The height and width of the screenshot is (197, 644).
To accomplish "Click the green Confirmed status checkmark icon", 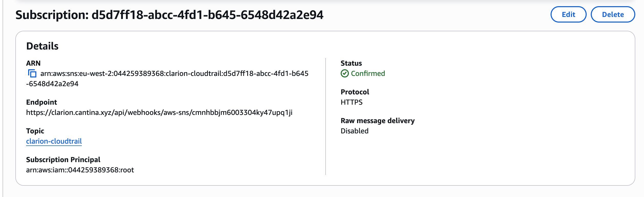I will pyautogui.click(x=345, y=73).
